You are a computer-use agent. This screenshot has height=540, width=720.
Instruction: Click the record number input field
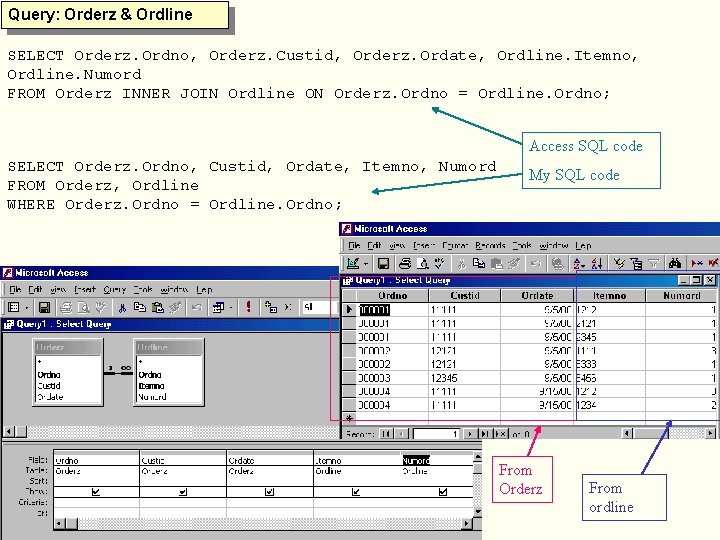pyautogui.click(x=436, y=433)
